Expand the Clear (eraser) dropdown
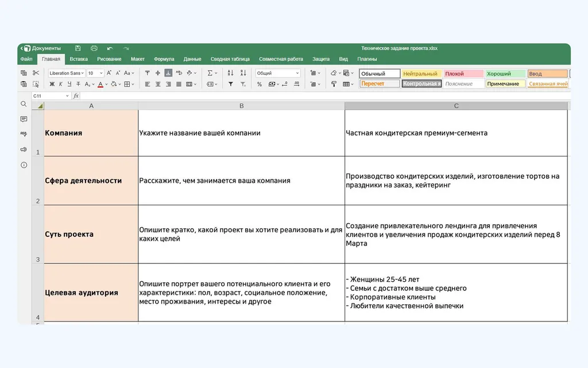The image size is (588, 368). point(339,73)
